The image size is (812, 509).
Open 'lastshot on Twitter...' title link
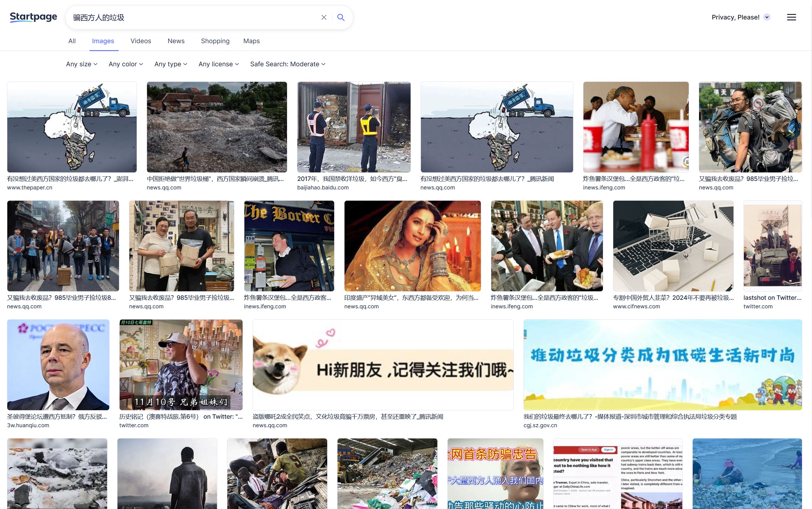point(772,298)
